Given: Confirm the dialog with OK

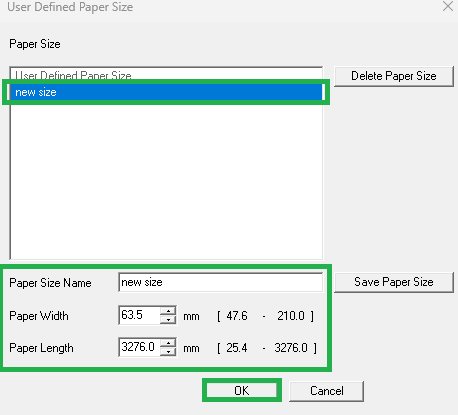Looking at the screenshot, I should 242,390.
